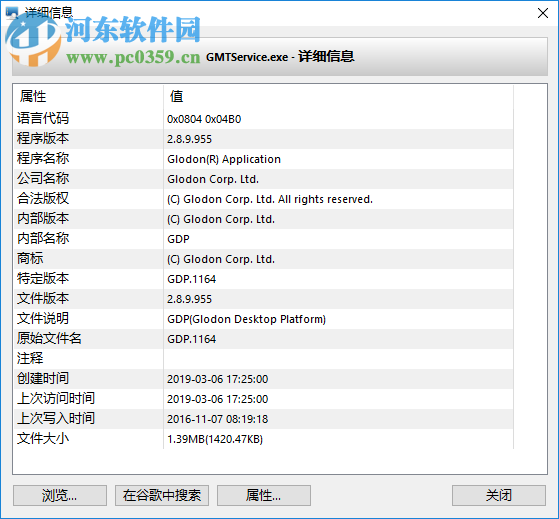Select the 原始文件名 row label
This screenshot has height=519, width=559.
coord(50,338)
